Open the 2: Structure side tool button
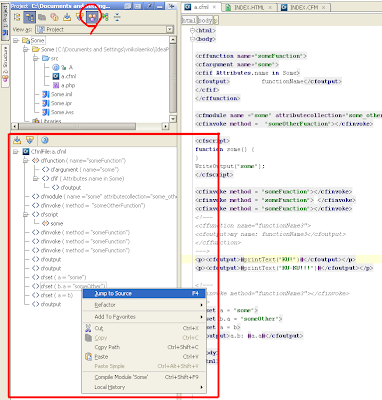 (x=5, y=65)
